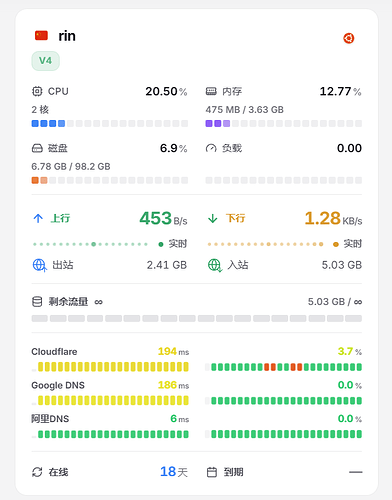Viewport: 392px width, 500px height.
Task: Click the expiry (到期) calendar icon
Action: click(x=212, y=472)
